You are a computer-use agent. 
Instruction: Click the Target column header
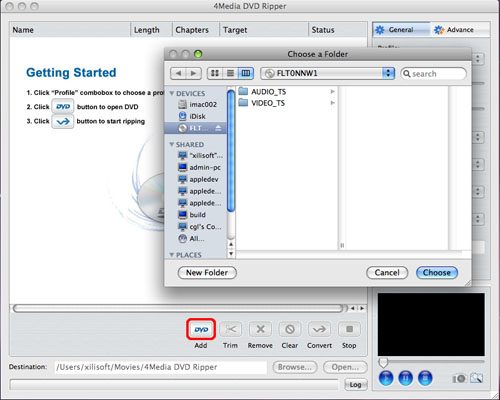pyautogui.click(x=264, y=30)
